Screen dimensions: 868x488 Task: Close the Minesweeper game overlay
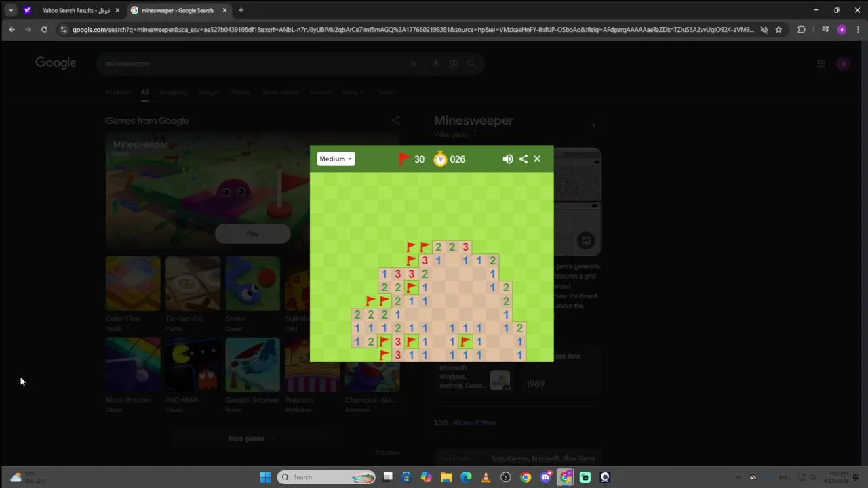click(537, 159)
